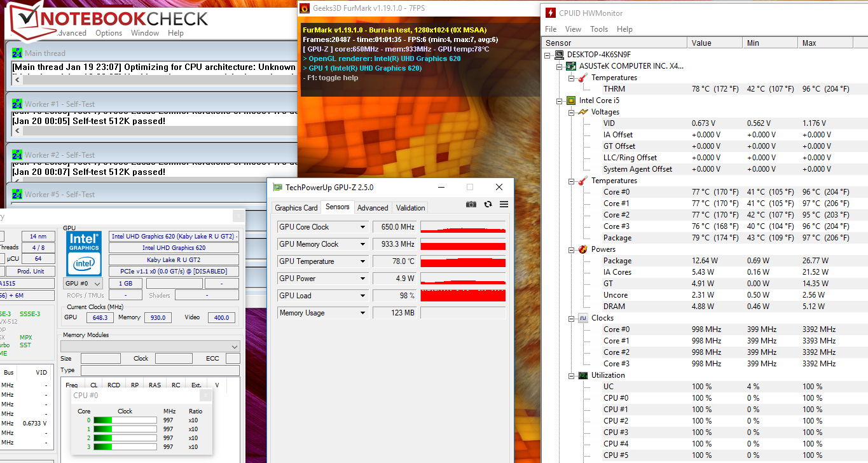
Task: Click the left scroll arrow in Worker #1 window
Action: click(17, 132)
